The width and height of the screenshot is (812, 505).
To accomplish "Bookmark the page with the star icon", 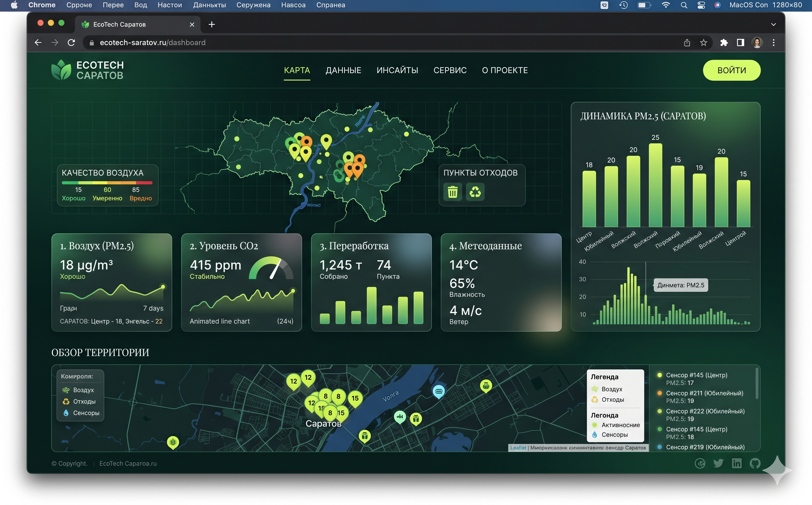I will (703, 42).
